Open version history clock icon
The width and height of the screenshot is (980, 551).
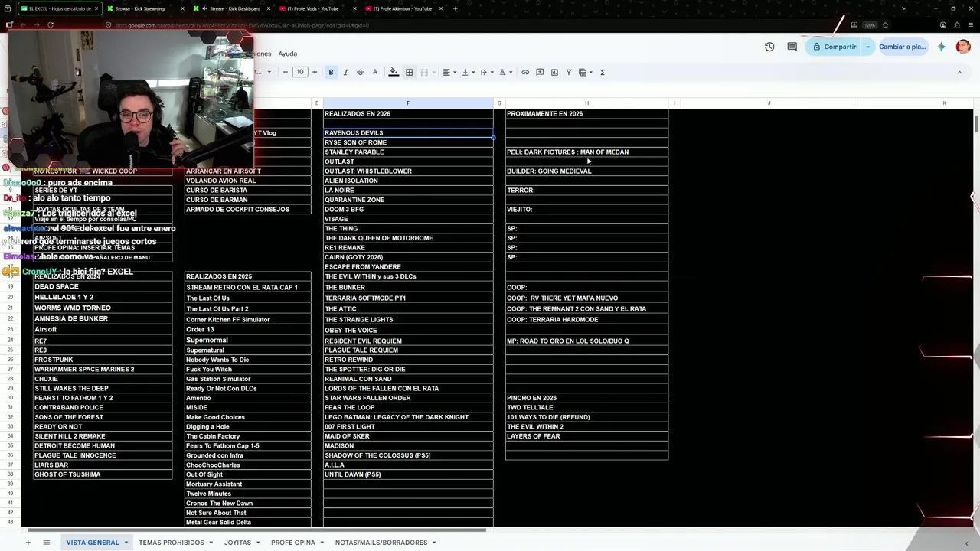click(x=769, y=47)
